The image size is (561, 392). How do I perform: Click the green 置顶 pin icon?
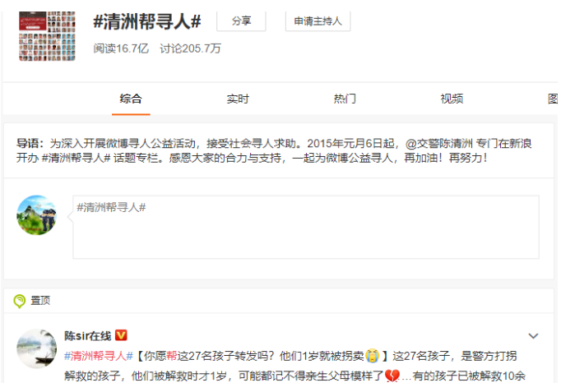click(x=19, y=301)
